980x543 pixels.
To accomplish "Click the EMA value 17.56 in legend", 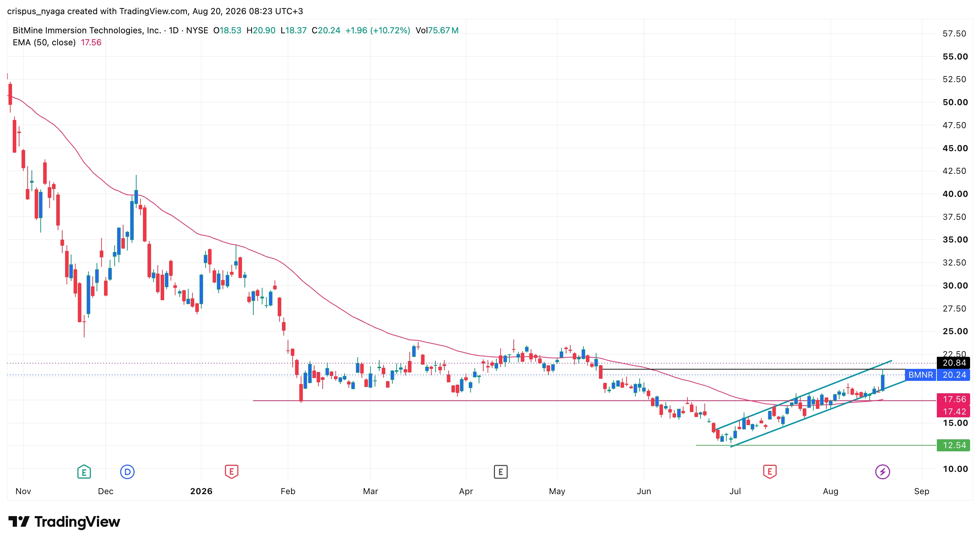I will click(91, 42).
